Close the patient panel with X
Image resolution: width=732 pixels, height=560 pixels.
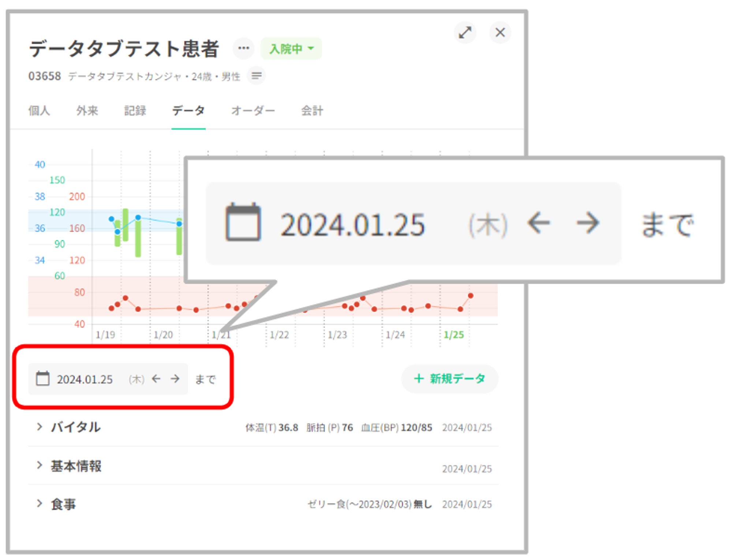tap(500, 33)
